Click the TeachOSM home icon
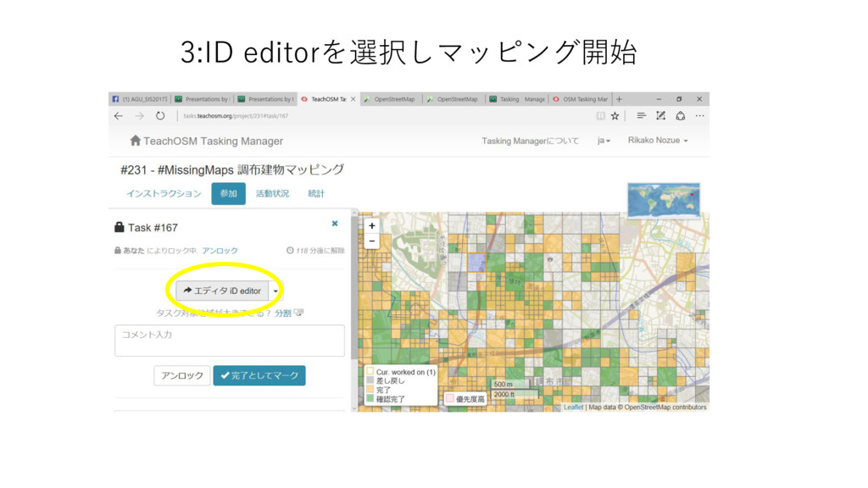This screenshot has height=488, width=868. [135, 141]
